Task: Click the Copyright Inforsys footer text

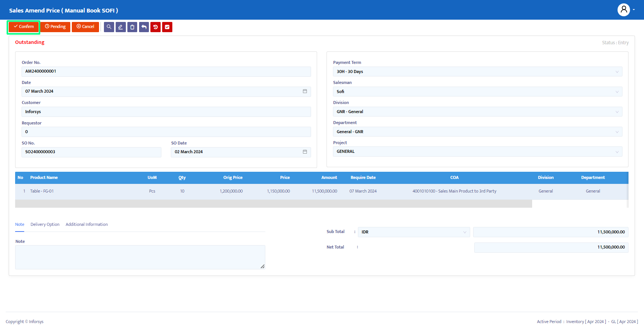Action: 25,322
